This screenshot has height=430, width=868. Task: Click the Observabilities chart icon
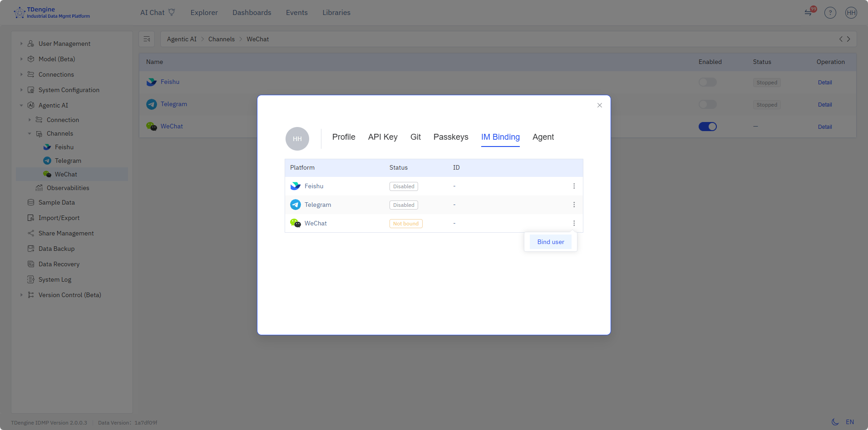click(39, 188)
